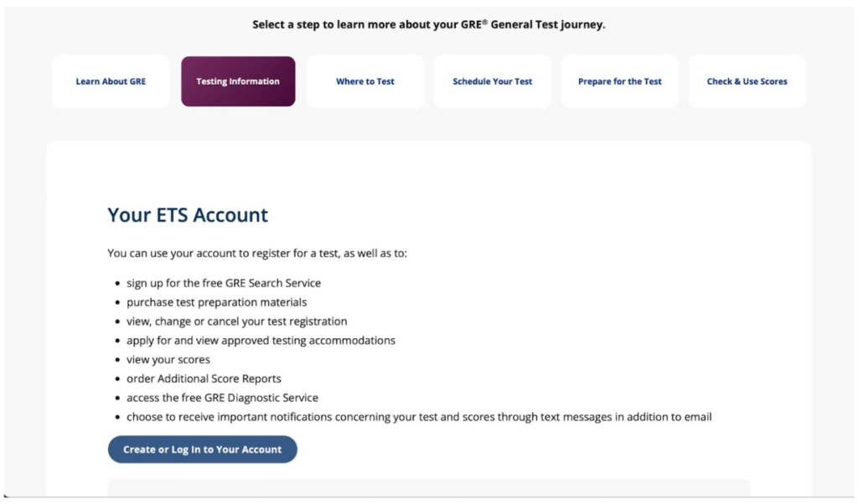
Task: Select the Check & Use Scores step
Action: 747,81
